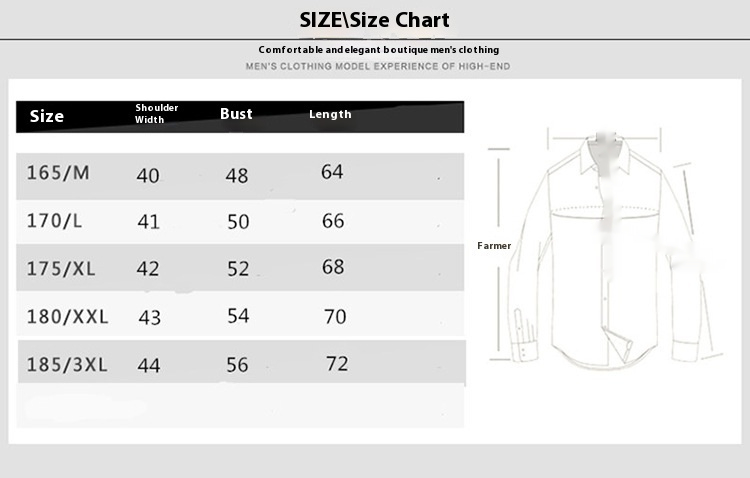Click the "Length" column header
Screen dimensions: 750x478
coord(330,114)
